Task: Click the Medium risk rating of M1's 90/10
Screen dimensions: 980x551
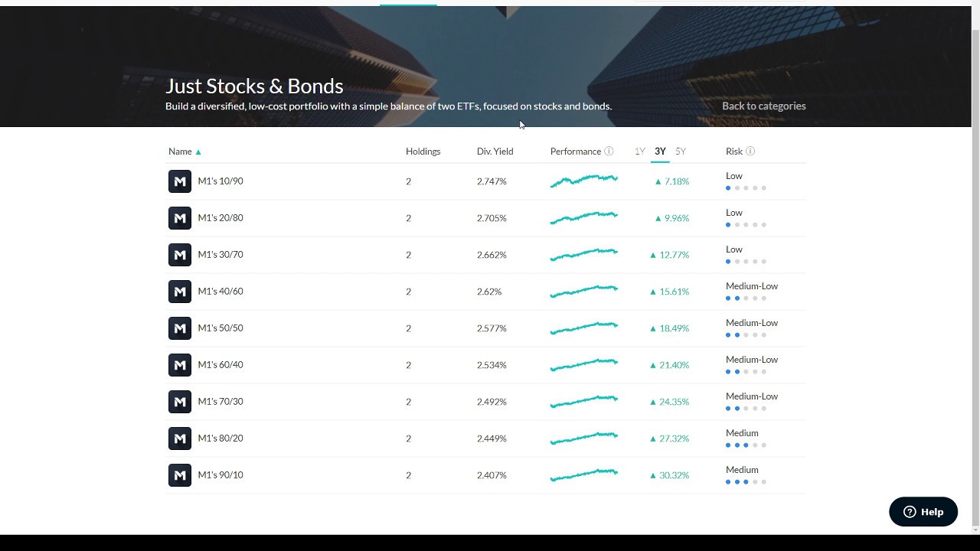Action: point(742,470)
